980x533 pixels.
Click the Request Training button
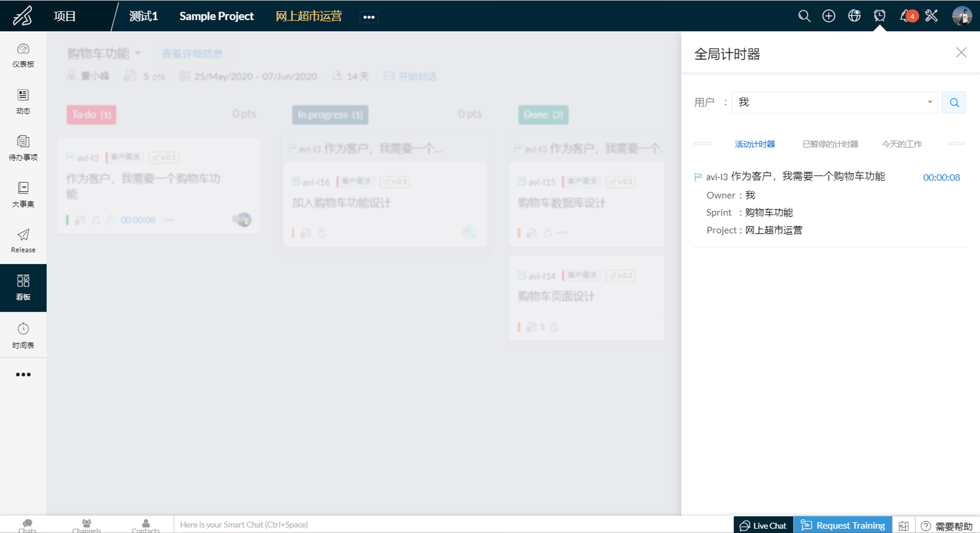coord(843,525)
